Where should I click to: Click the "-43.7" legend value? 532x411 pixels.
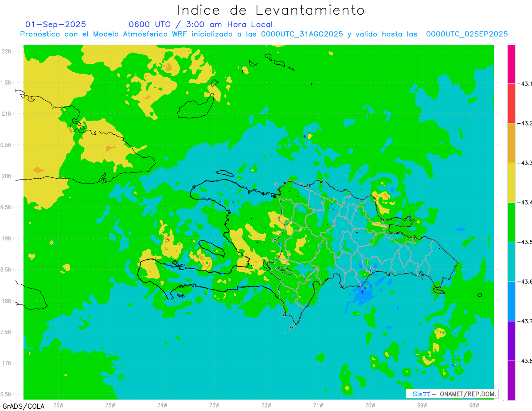click(x=525, y=321)
